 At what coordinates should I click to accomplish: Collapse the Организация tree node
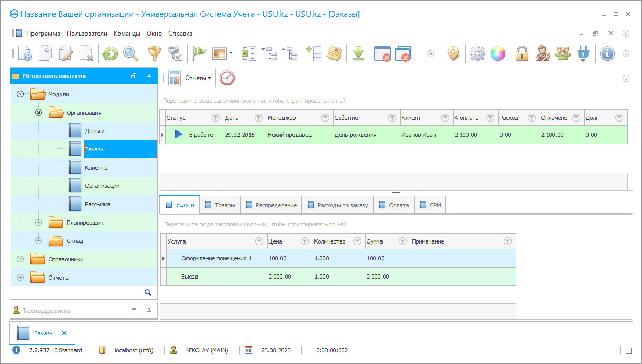38,113
